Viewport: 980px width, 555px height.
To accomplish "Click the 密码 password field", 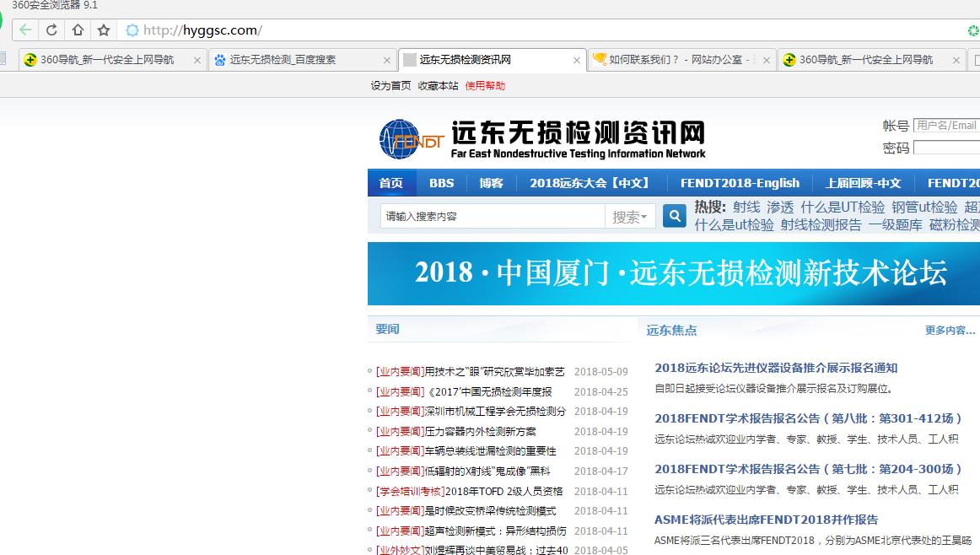I will [946, 148].
